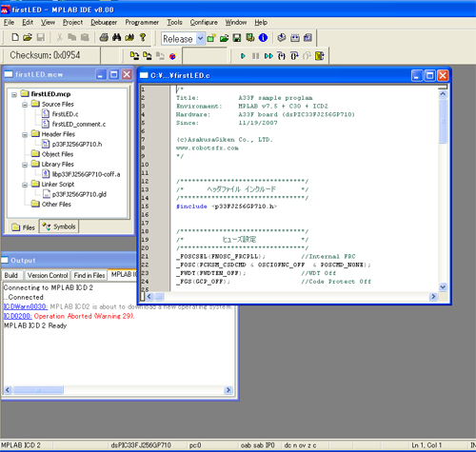Open the View menu
The height and width of the screenshot is (452, 476).
click(x=48, y=23)
